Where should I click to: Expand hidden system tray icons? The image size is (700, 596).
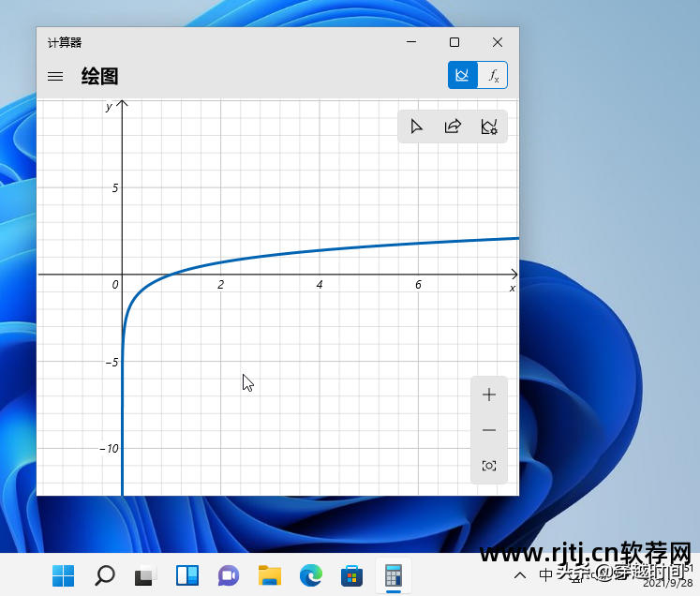(520, 575)
